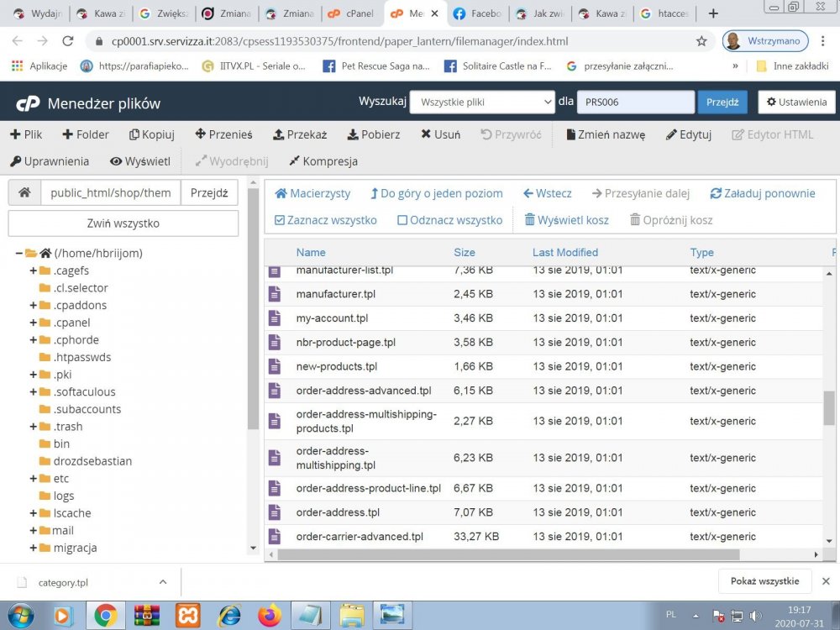Open the Edytuj editor
The image size is (840, 630).
pyautogui.click(x=689, y=134)
